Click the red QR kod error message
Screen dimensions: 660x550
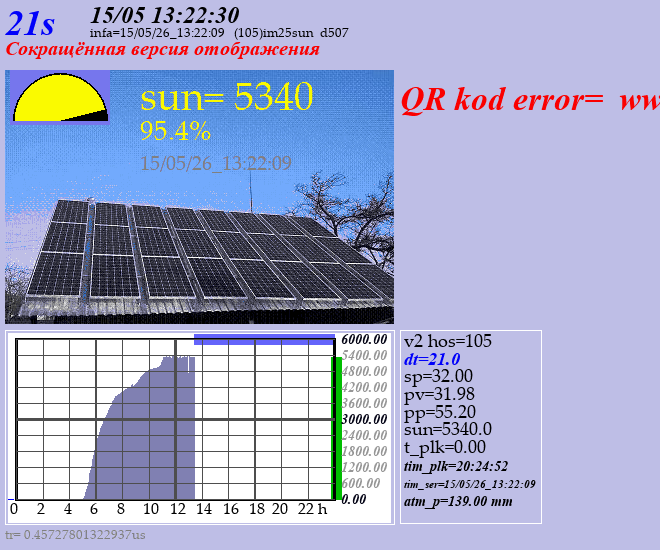point(530,100)
